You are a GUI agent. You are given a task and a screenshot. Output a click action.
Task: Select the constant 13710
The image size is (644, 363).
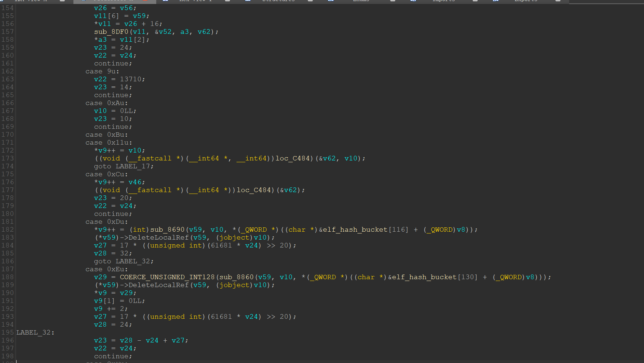[131, 79]
